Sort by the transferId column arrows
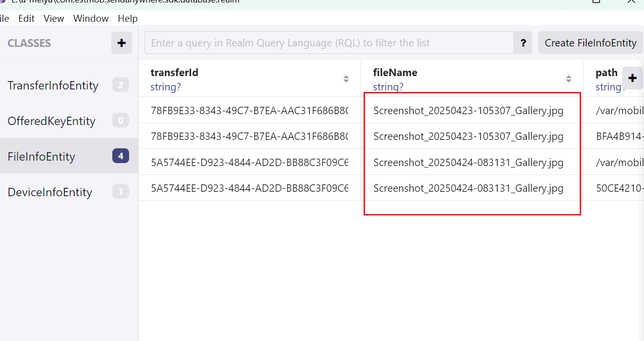644x341 pixels. [x=346, y=79]
